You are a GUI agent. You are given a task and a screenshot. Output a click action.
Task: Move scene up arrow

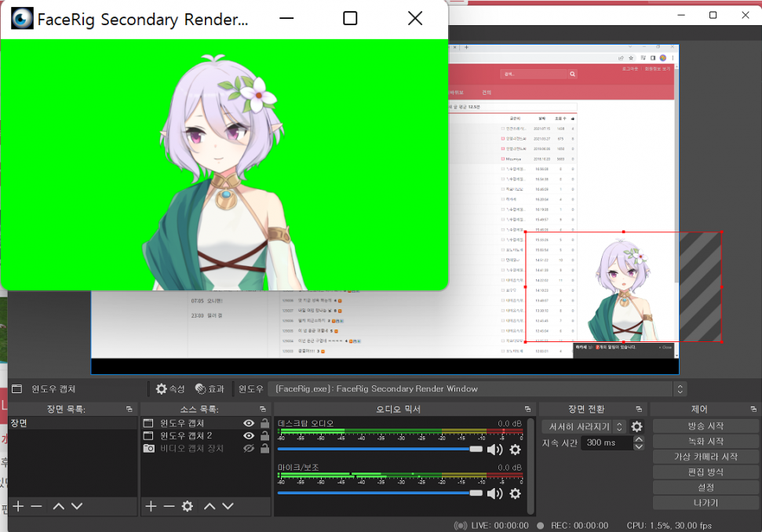(58, 506)
